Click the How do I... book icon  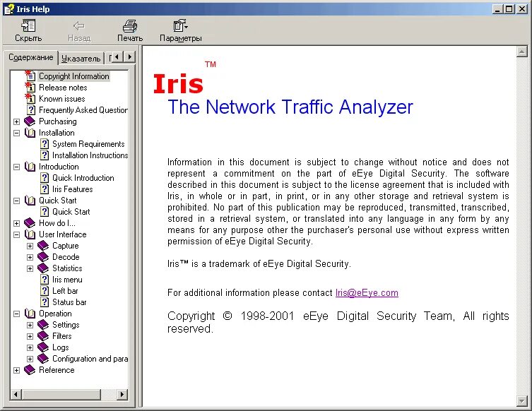point(30,223)
